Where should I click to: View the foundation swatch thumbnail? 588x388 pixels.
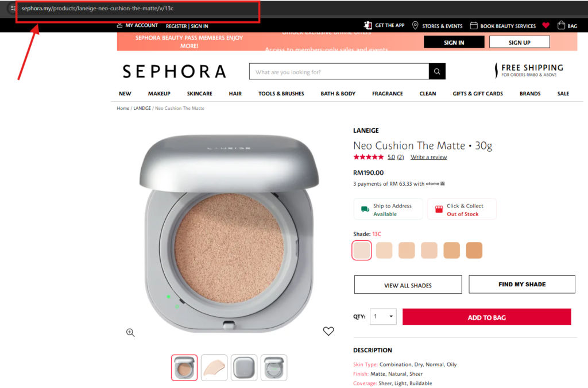pyautogui.click(x=214, y=368)
